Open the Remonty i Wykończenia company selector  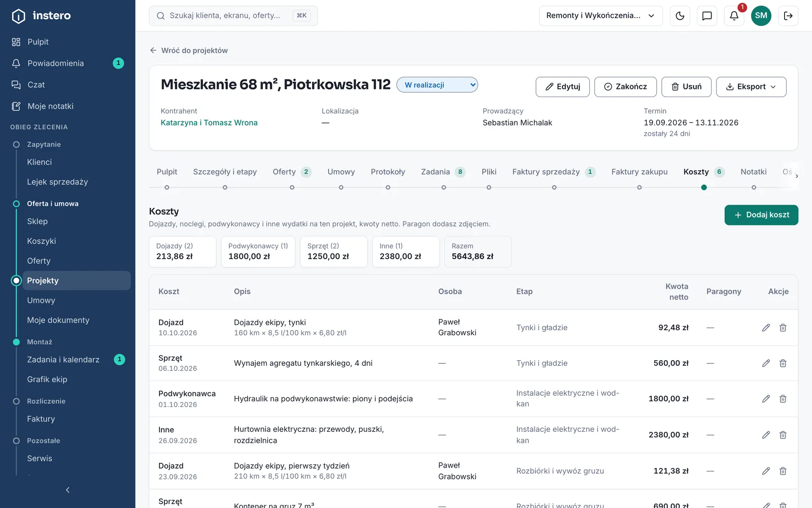(601, 16)
